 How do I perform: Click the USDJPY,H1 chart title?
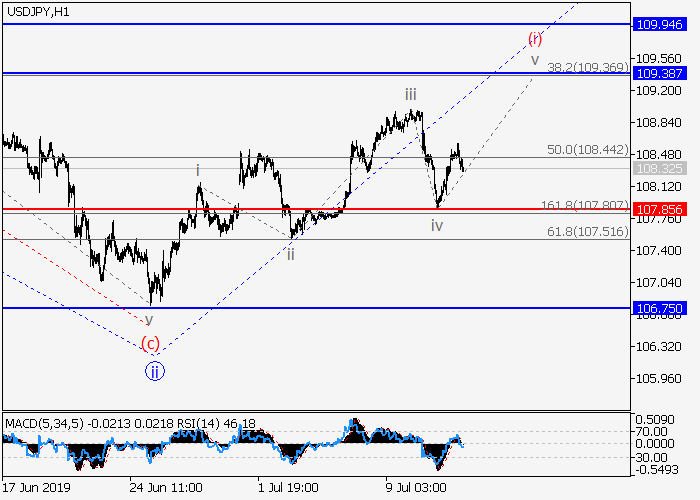click(x=38, y=9)
